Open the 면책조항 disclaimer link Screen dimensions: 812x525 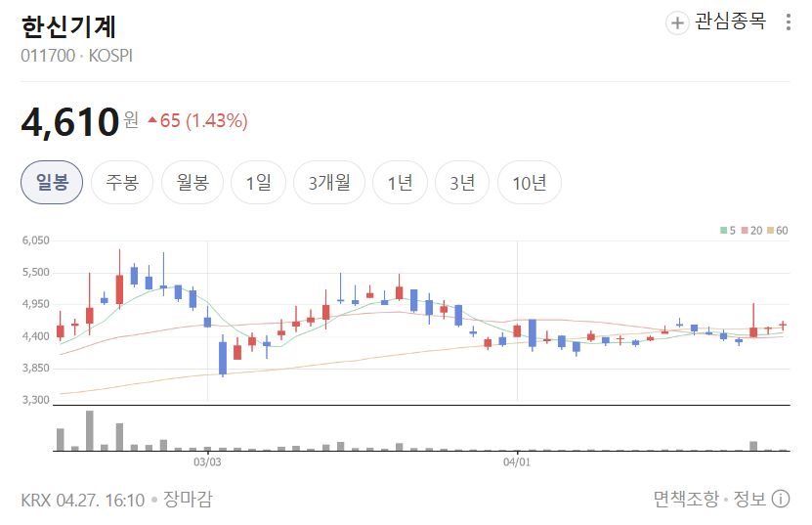(x=686, y=499)
